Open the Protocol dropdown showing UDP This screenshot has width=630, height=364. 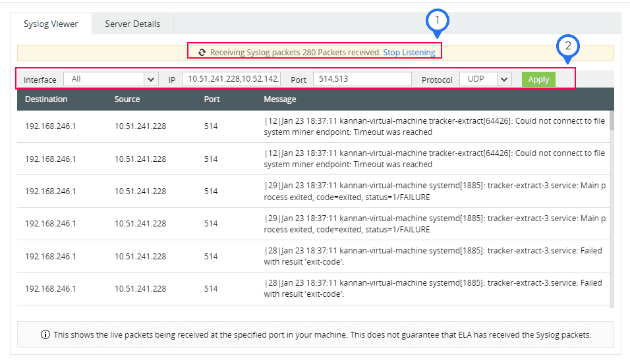point(486,79)
